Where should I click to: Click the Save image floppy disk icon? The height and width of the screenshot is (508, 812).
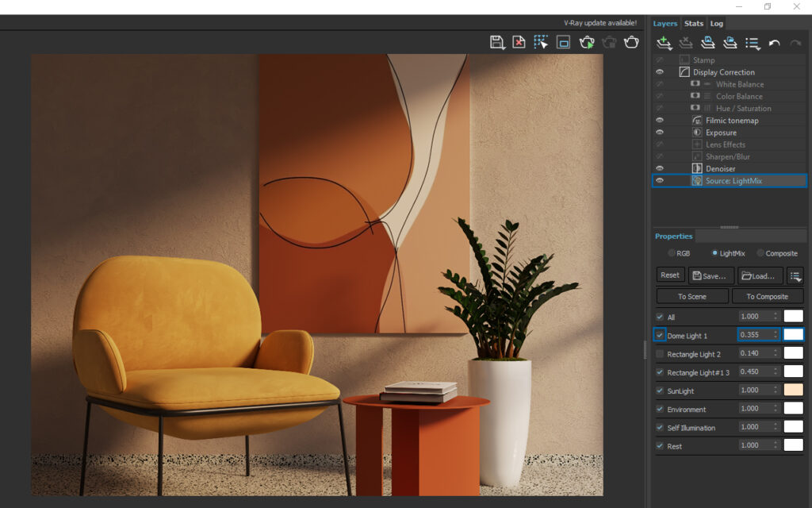click(x=497, y=42)
